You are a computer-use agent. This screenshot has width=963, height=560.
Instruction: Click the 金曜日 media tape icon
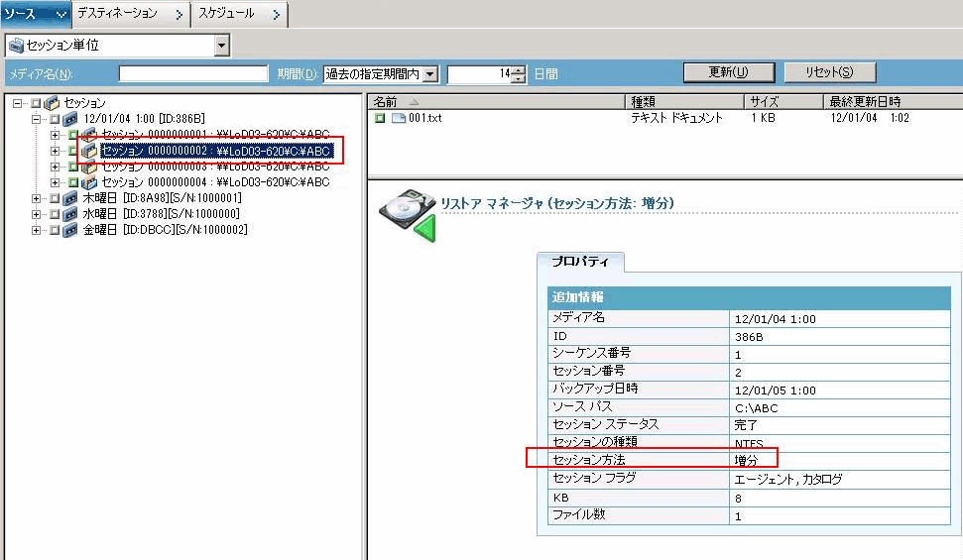[x=70, y=230]
